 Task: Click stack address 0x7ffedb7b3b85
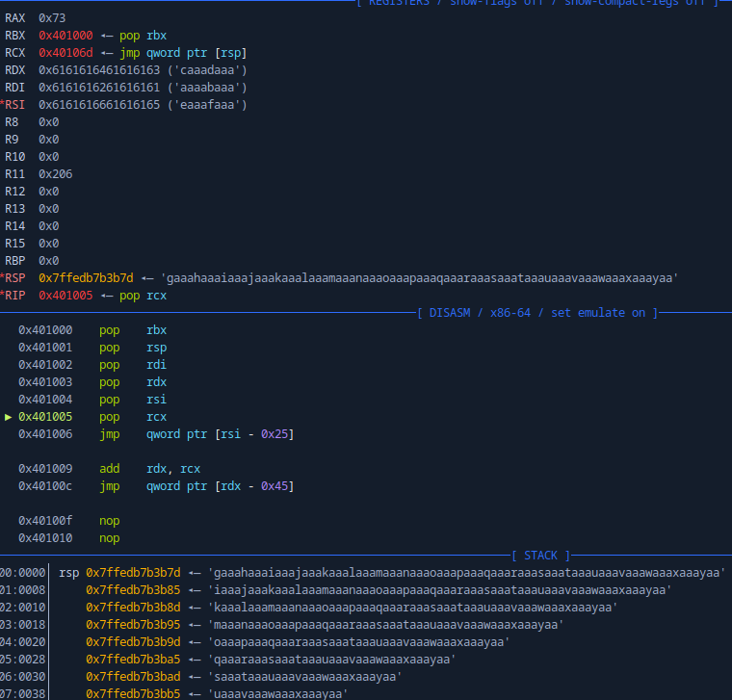tap(133, 590)
